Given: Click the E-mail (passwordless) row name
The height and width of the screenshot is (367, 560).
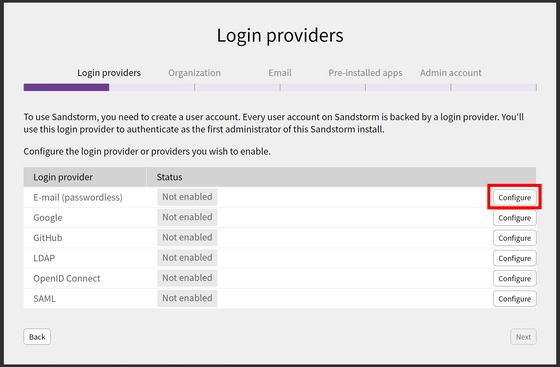Looking at the screenshot, I should pos(78,197).
